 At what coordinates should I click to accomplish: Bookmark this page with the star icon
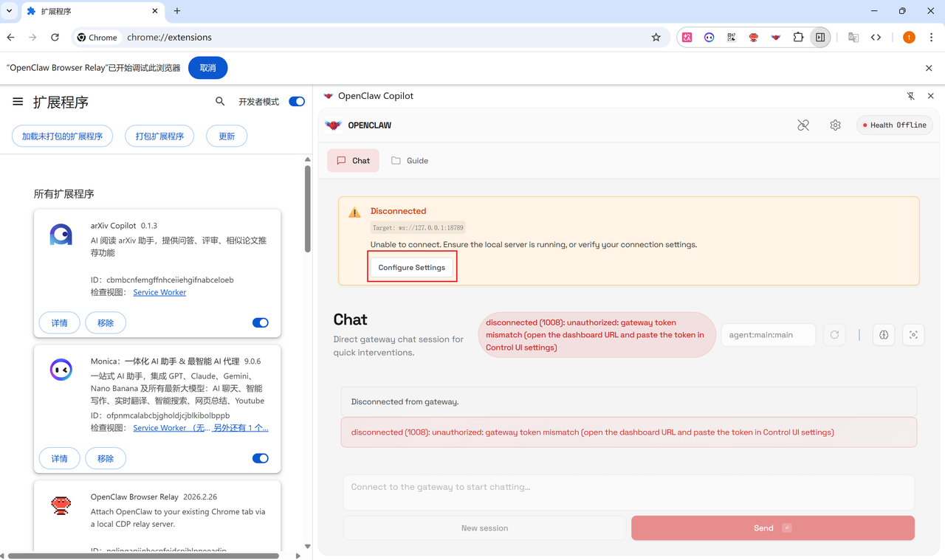656,38
